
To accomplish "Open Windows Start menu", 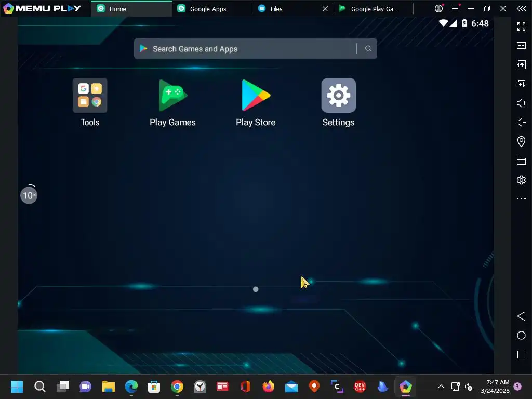I will click(x=17, y=387).
